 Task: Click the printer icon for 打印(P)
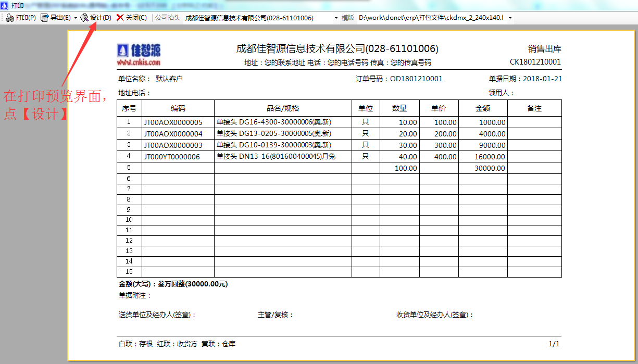coord(9,18)
